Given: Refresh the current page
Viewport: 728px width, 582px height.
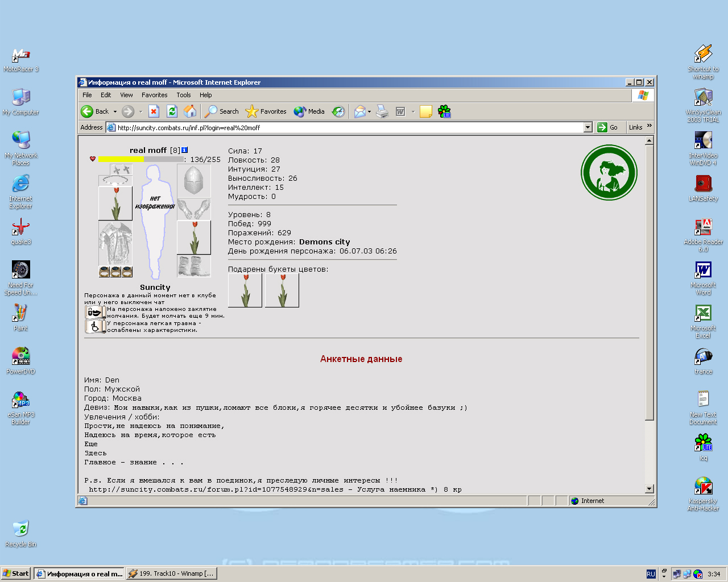Looking at the screenshot, I should 172,111.
